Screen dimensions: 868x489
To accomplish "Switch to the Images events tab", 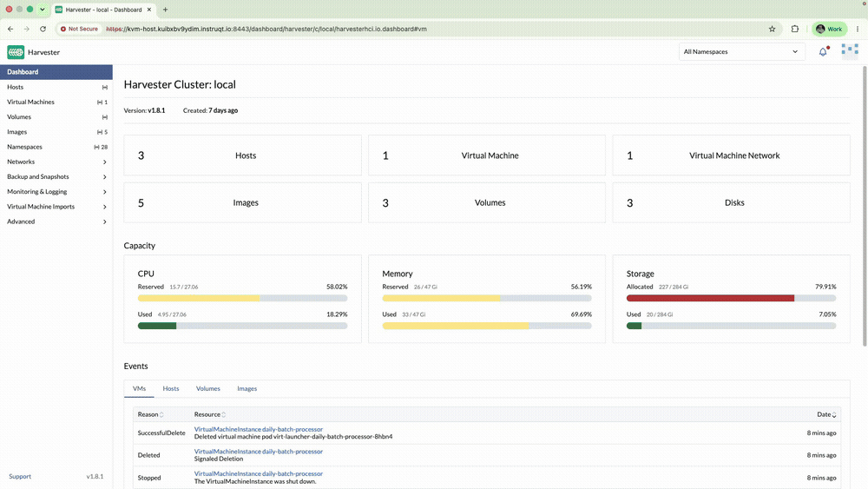I will pos(247,389).
